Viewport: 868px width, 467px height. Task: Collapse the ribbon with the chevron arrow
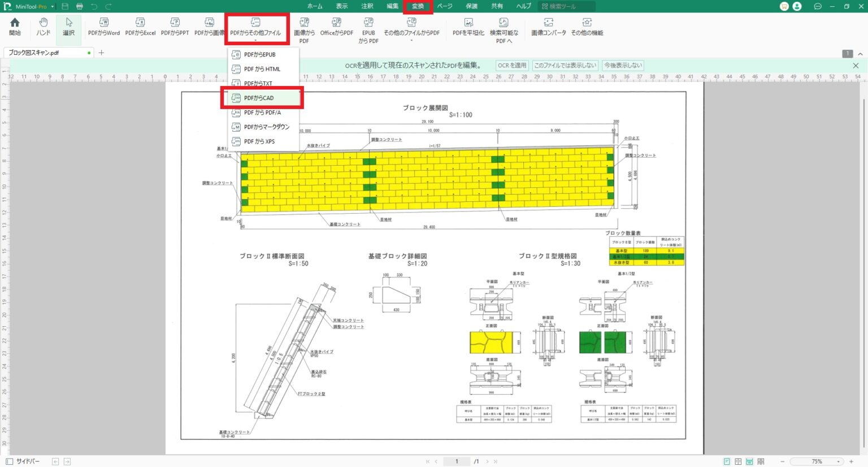[860, 54]
